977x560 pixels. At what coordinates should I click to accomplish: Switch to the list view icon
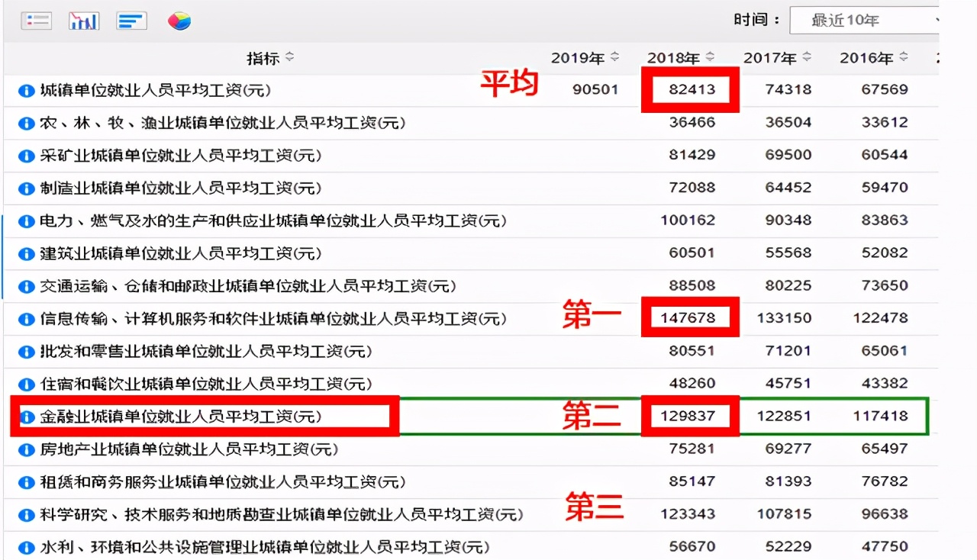pyautogui.click(x=35, y=20)
